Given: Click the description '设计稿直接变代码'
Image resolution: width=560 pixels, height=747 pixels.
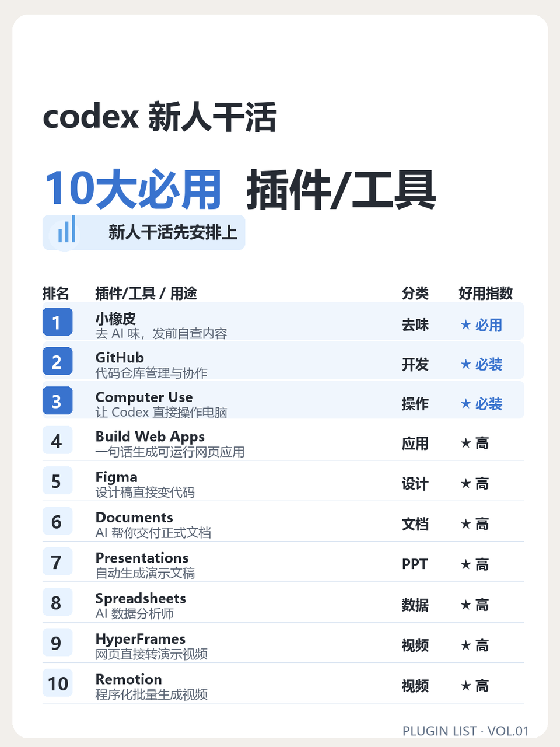Looking at the screenshot, I should 145,493.
